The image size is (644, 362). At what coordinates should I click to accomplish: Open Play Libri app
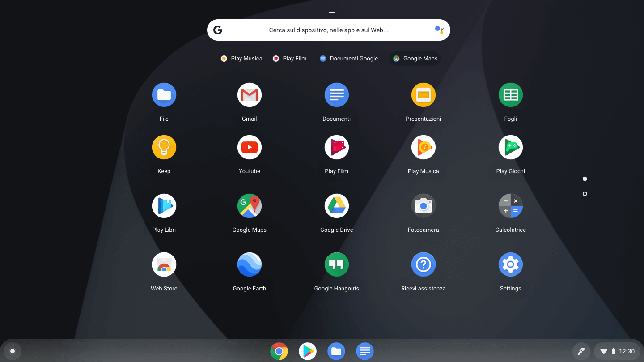point(164,206)
